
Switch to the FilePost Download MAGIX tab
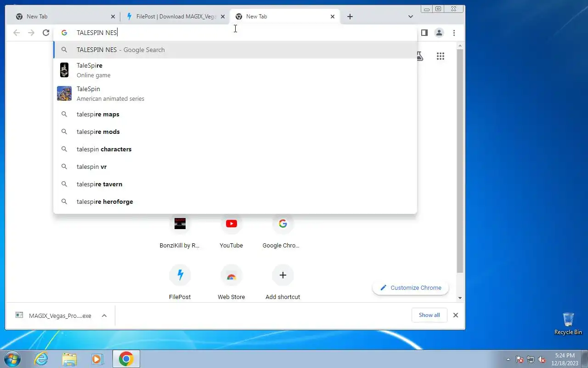tap(175, 17)
